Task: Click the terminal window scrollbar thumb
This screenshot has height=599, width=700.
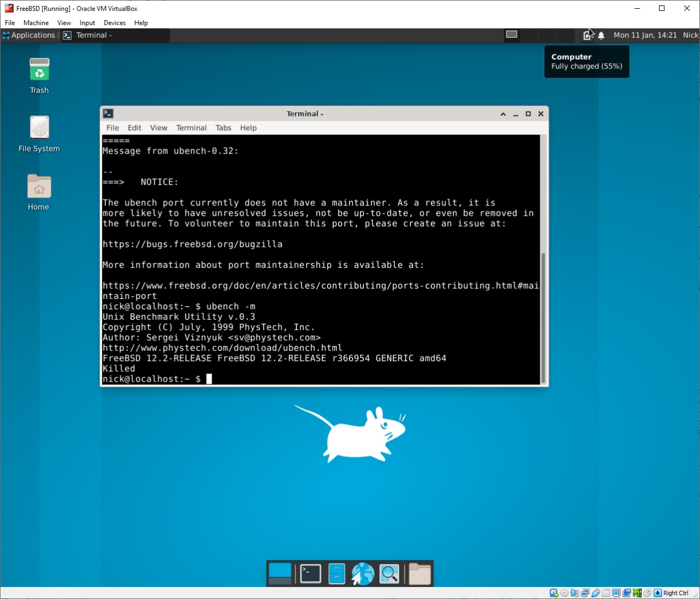Action: pos(543,318)
